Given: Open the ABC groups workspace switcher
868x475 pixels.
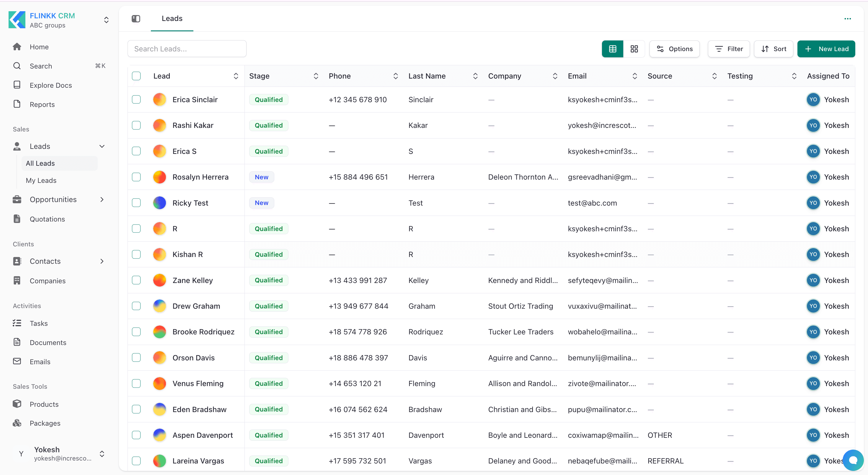Looking at the screenshot, I should point(106,20).
